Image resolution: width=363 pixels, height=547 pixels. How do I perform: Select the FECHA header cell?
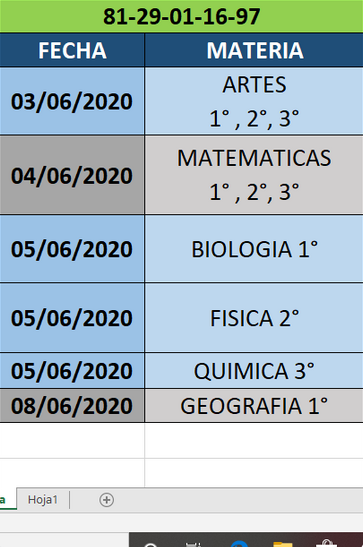point(72,50)
